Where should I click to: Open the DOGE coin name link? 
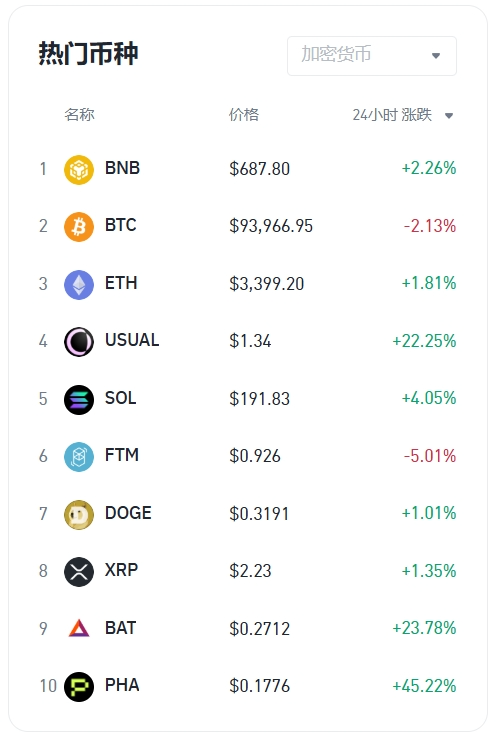tap(128, 513)
